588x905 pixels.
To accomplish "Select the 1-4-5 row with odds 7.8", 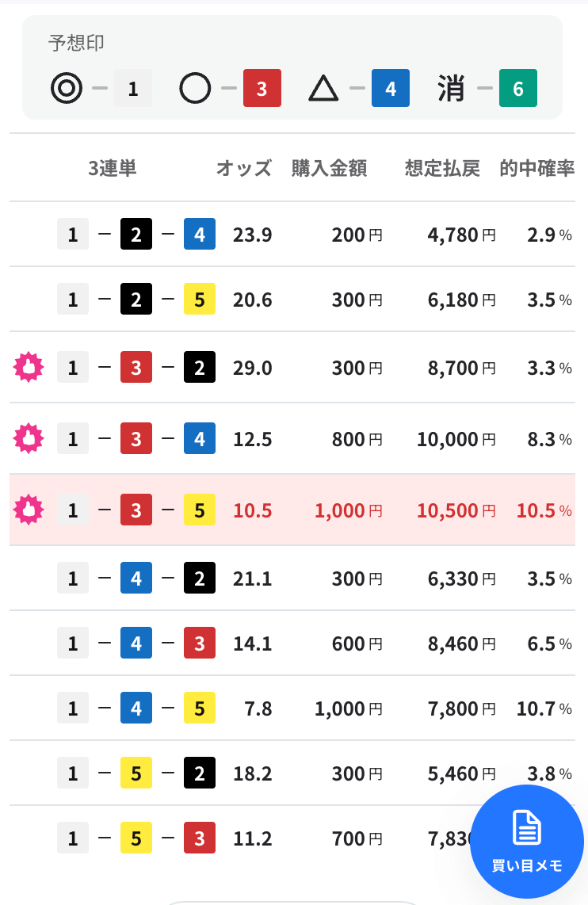I will (292, 708).
